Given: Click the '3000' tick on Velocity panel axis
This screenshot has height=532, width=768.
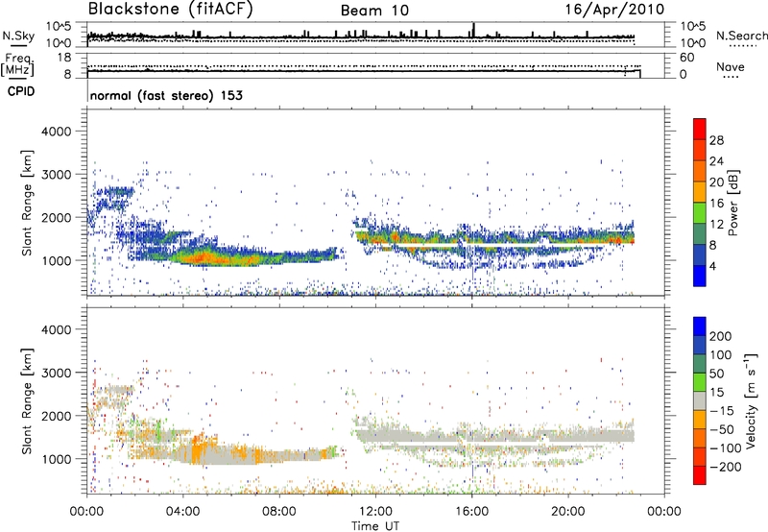Looking at the screenshot, I should pyautogui.click(x=57, y=373).
